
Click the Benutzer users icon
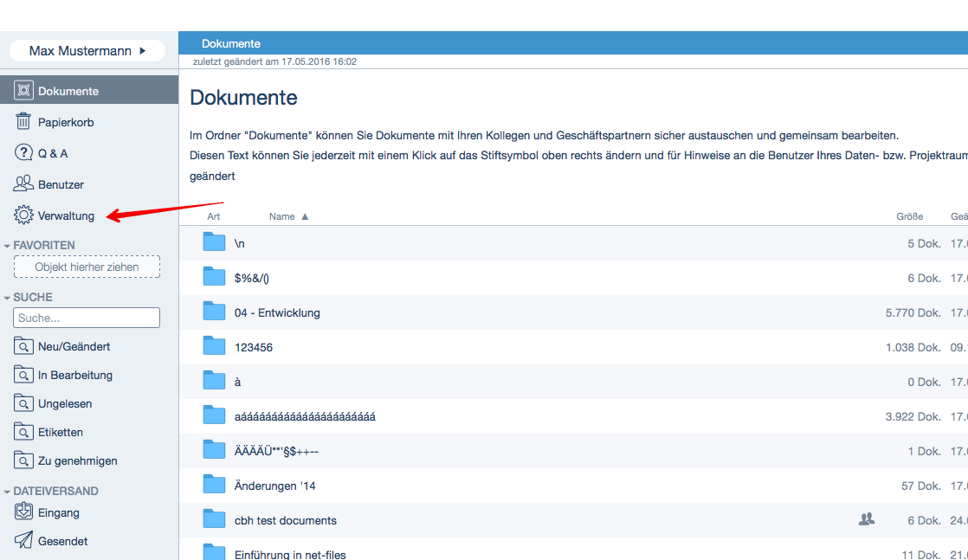click(x=23, y=183)
